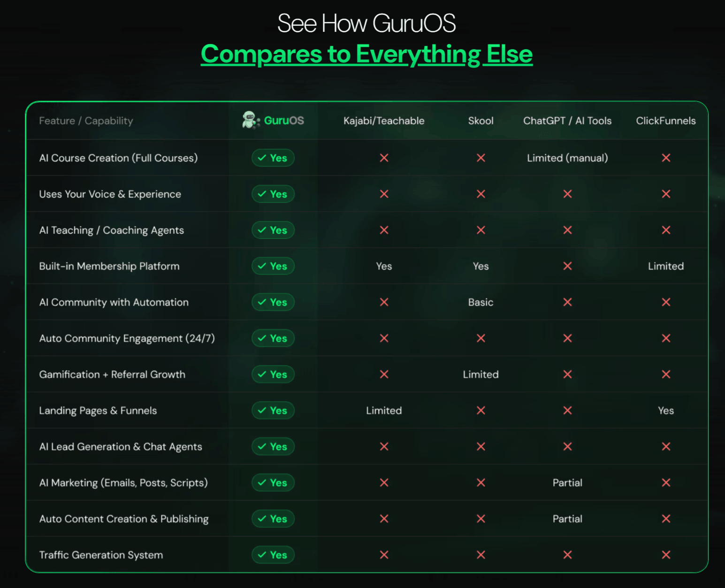Screen dimensions: 725x588
Task: Select the 'Feature / Capability' column header
Action: coord(86,121)
